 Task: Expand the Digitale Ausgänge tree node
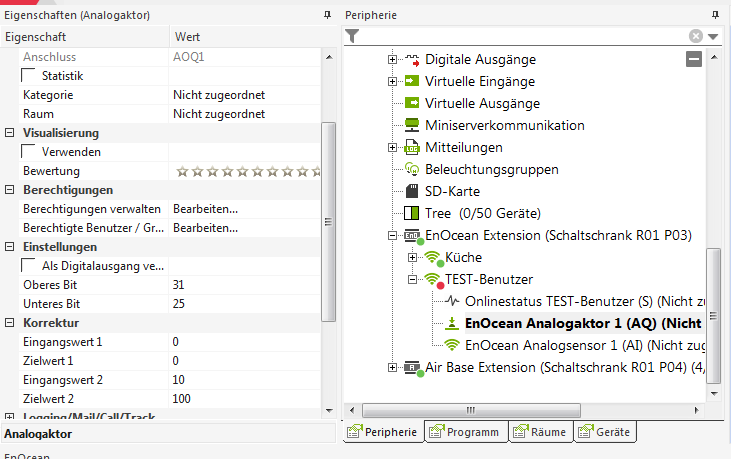pyautogui.click(x=393, y=59)
